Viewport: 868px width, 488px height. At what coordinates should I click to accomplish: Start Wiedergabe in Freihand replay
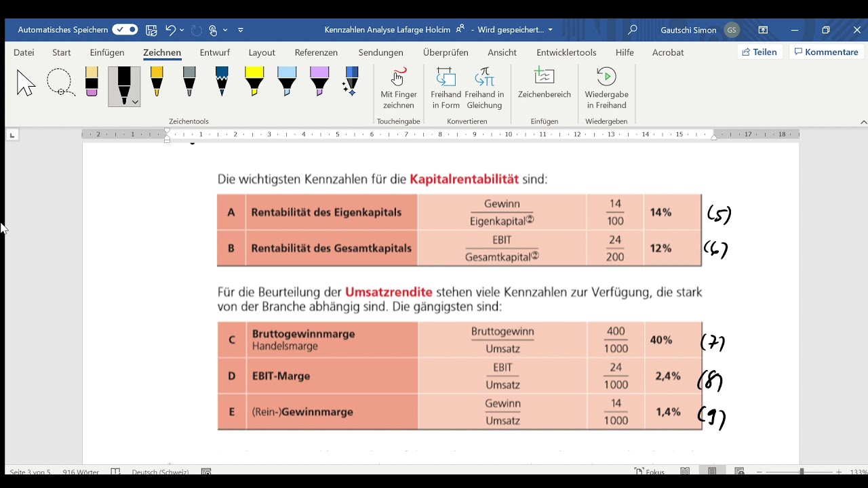(606, 88)
